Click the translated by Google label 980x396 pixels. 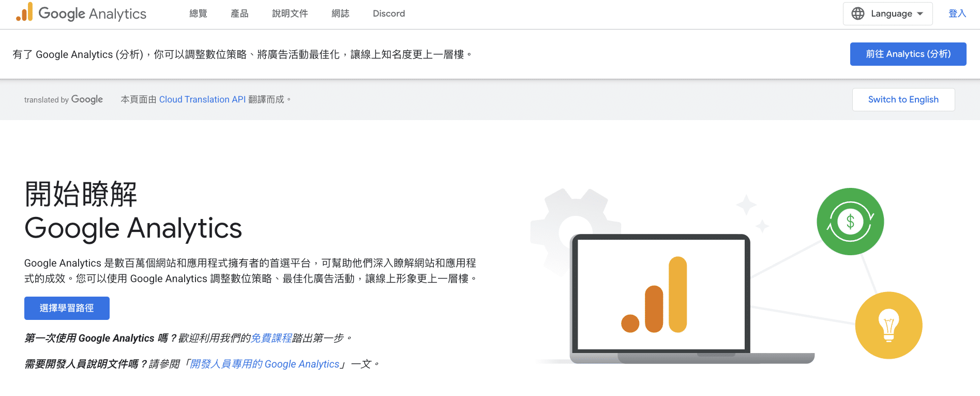[64, 99]
